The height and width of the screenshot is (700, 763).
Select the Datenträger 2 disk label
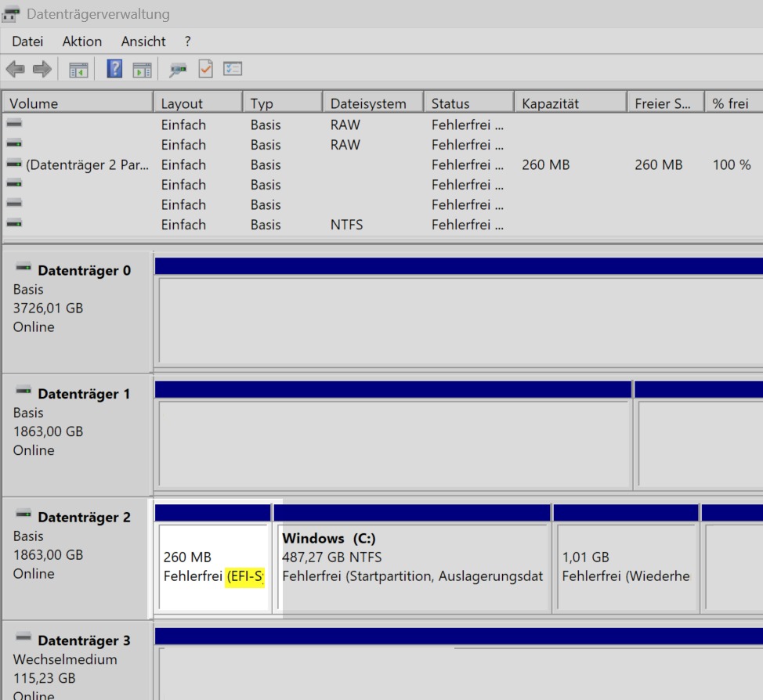click(x=84, y=517)
